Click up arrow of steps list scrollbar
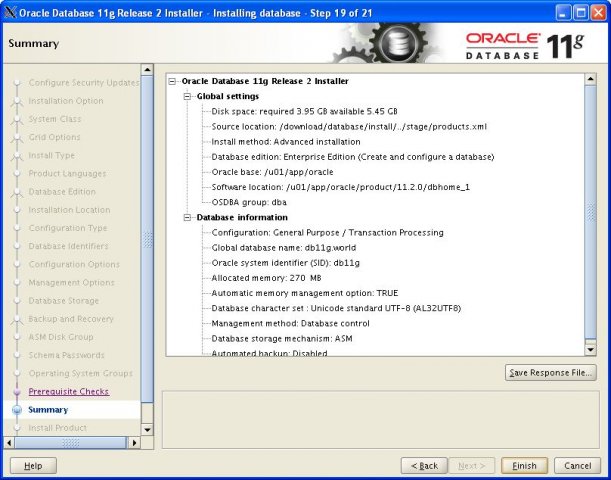The image size is (611, 480). [x=147, y=70]
